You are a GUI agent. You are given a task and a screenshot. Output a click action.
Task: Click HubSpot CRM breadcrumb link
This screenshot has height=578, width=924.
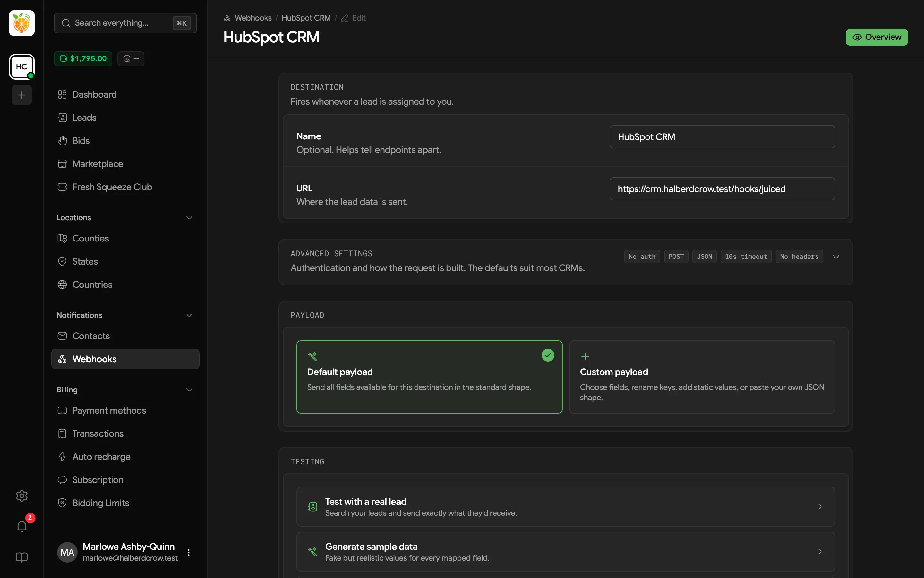click(x=306, y=18)
